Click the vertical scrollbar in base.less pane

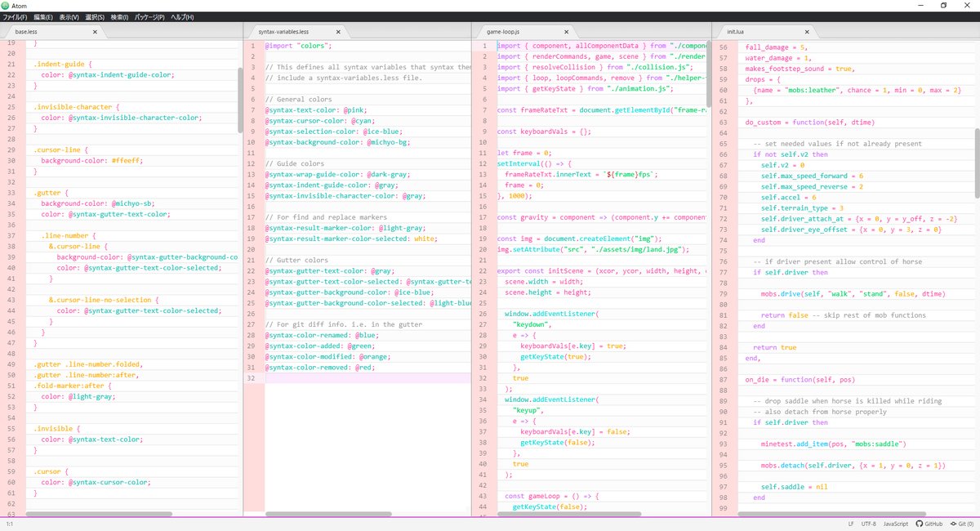point(240,100)
